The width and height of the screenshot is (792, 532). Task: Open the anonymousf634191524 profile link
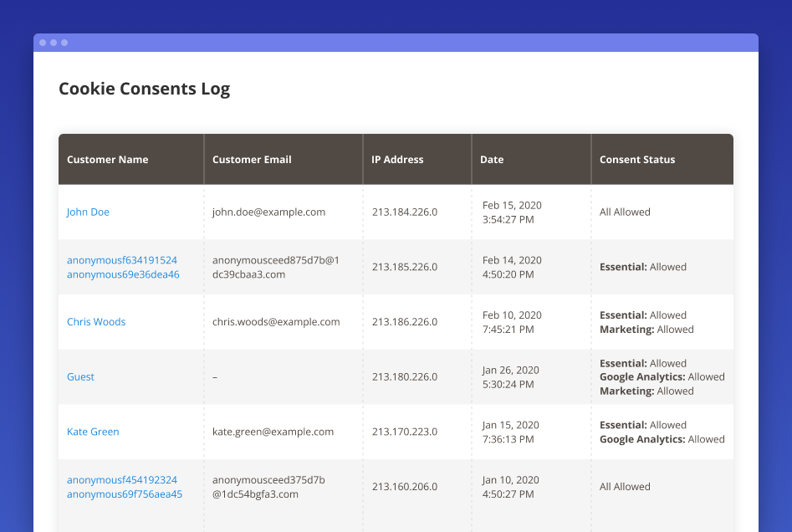tap(121, 260)
